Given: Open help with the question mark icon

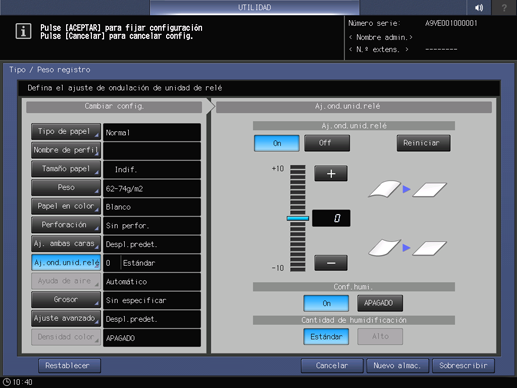Looking at the screenshot, I should click(x=504, y=7).
